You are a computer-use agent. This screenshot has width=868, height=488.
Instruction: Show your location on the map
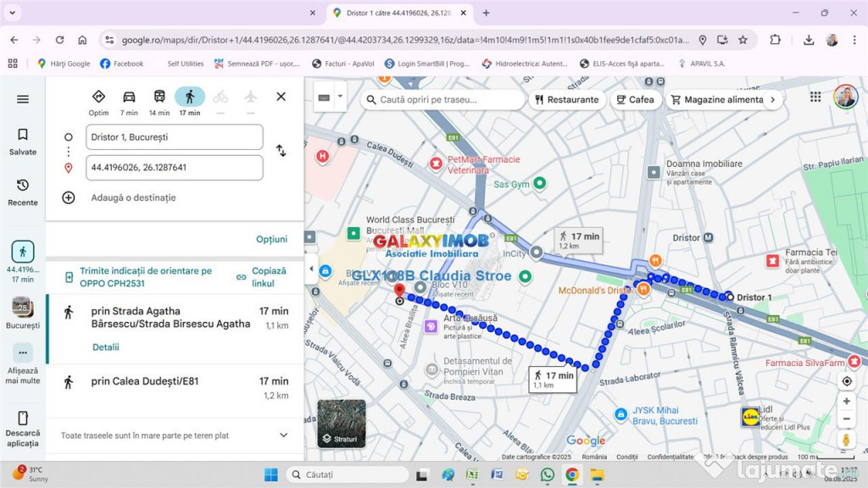tap(847, 381)
